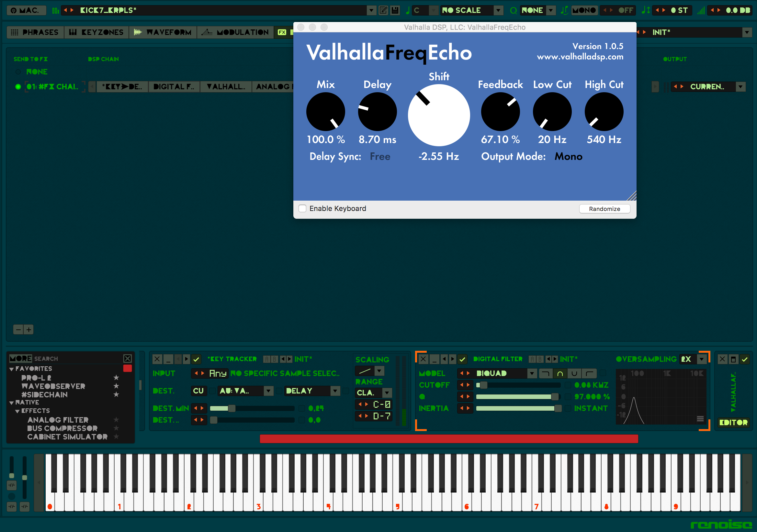Open the plugin EDITOR button

pyautogui.click(x=733, y=423)
